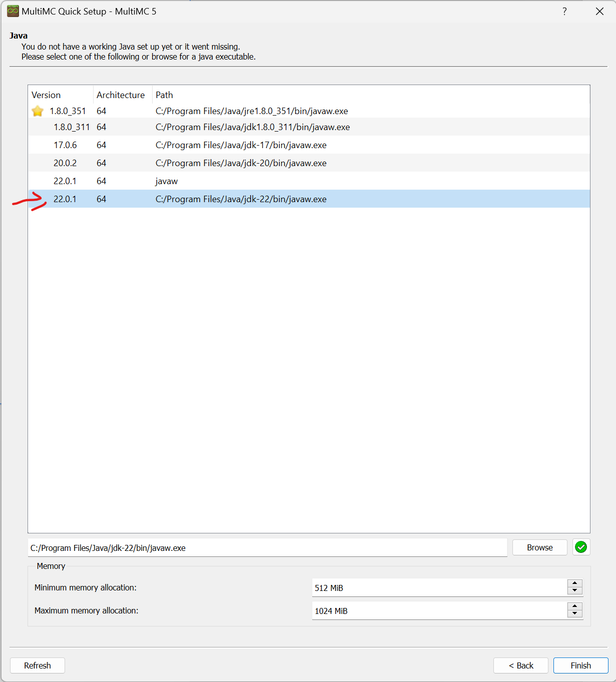
Task: Click path C:/Program Files/Java/jdk1.8.0_311/bin/javaw.exe
Action: 253,127
